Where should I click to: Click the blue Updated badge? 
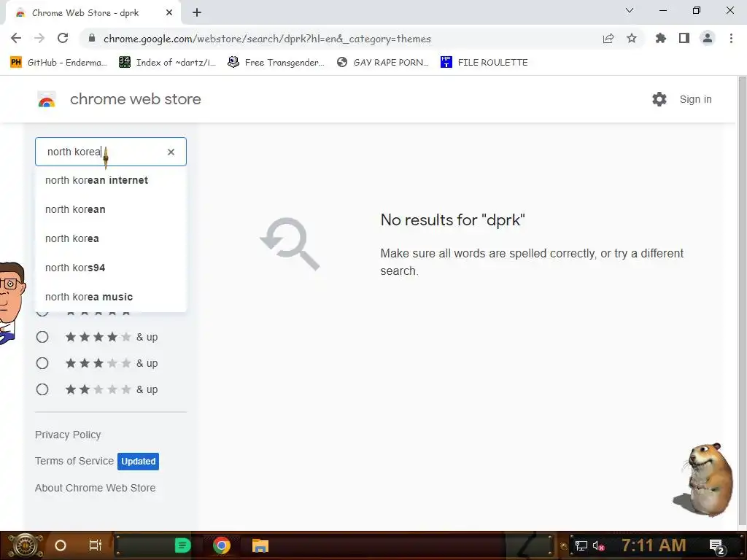138,462
